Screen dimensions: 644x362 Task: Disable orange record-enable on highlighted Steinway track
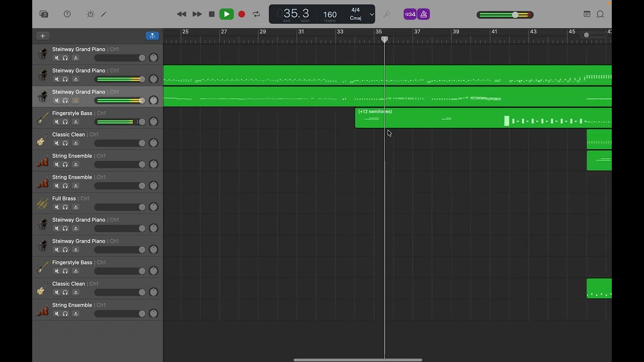pos(75,101)
